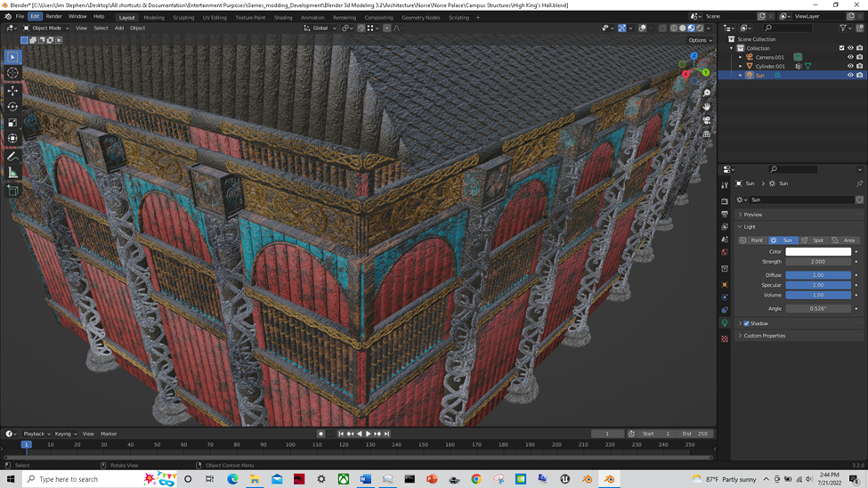Select the Cursor tool in the viewport toolbar
Viewport: 868px width, 488px height.
pyautogui.click(x=12, y=73)
